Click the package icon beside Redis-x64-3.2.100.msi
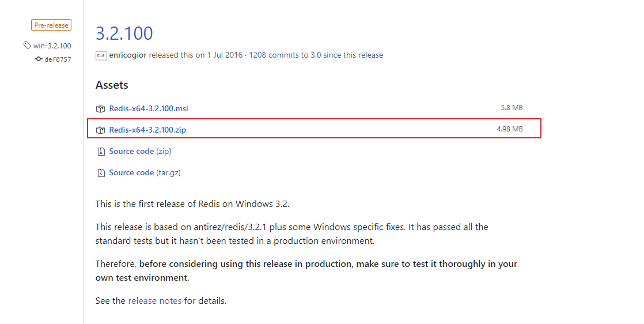This screenshot has width=644, height=324. (100, 108)
